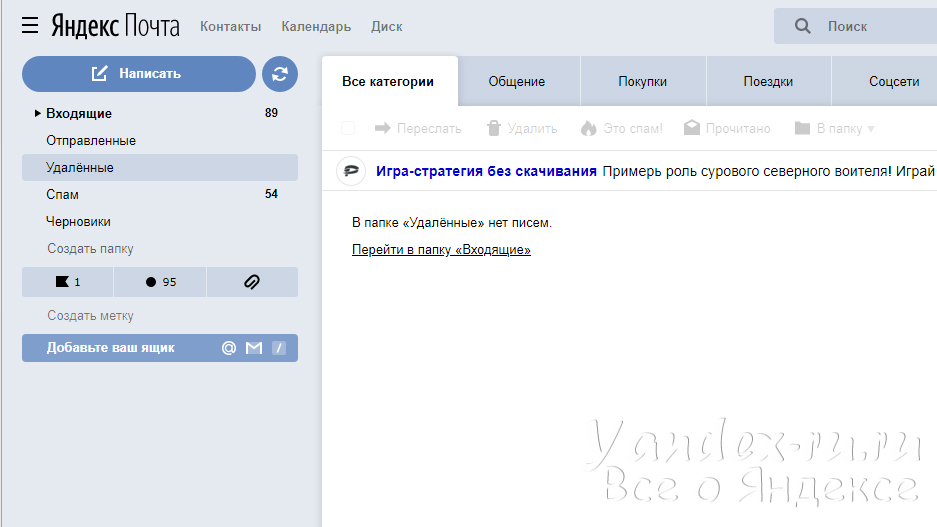Open the hamburger menu icon

30,26
